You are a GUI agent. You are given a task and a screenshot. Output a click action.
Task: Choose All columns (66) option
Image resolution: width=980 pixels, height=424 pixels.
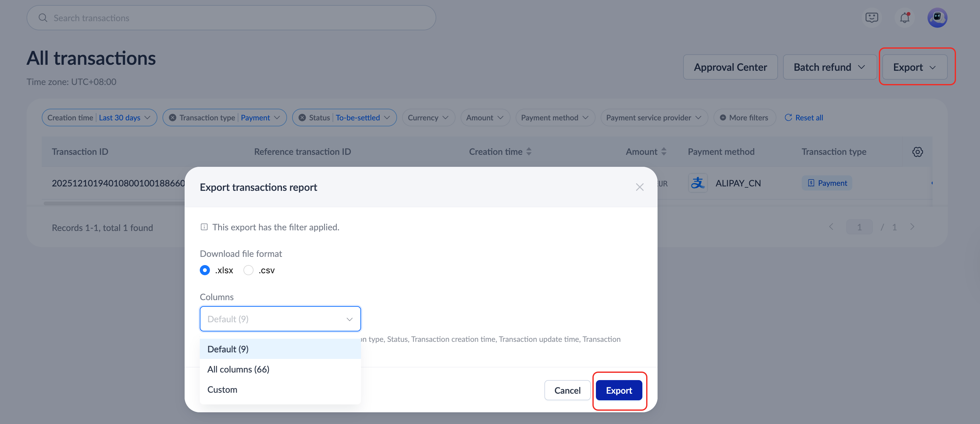[239, 369]
